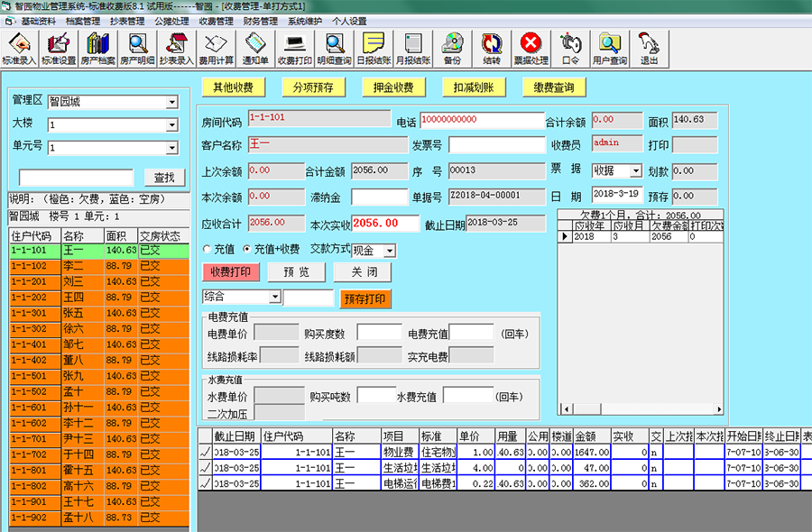Open the 基础资料 menu
Screen dimensions: 812x532
tap(38, 22)
